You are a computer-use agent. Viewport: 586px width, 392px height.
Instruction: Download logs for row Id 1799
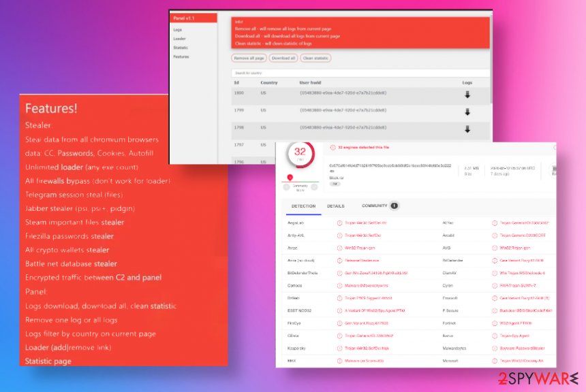[x=467, y=112]
